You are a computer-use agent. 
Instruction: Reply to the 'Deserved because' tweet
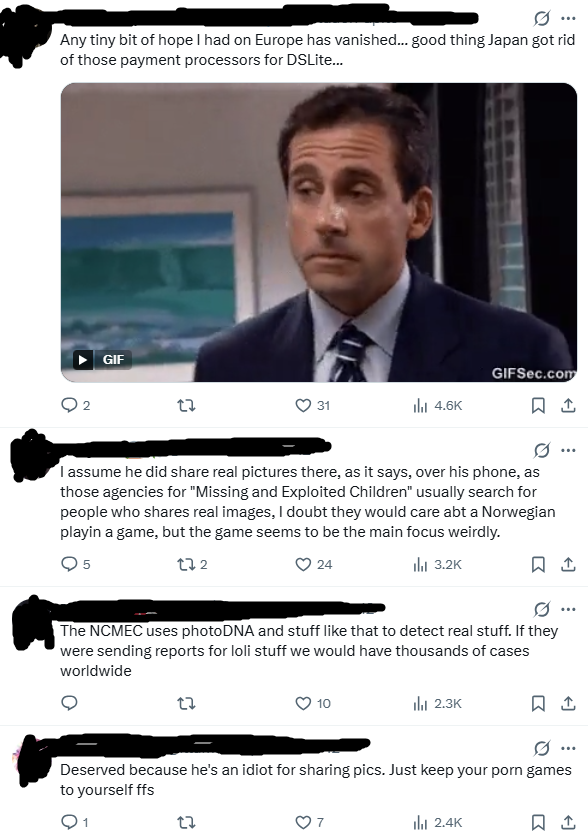[x=74, y=822]
